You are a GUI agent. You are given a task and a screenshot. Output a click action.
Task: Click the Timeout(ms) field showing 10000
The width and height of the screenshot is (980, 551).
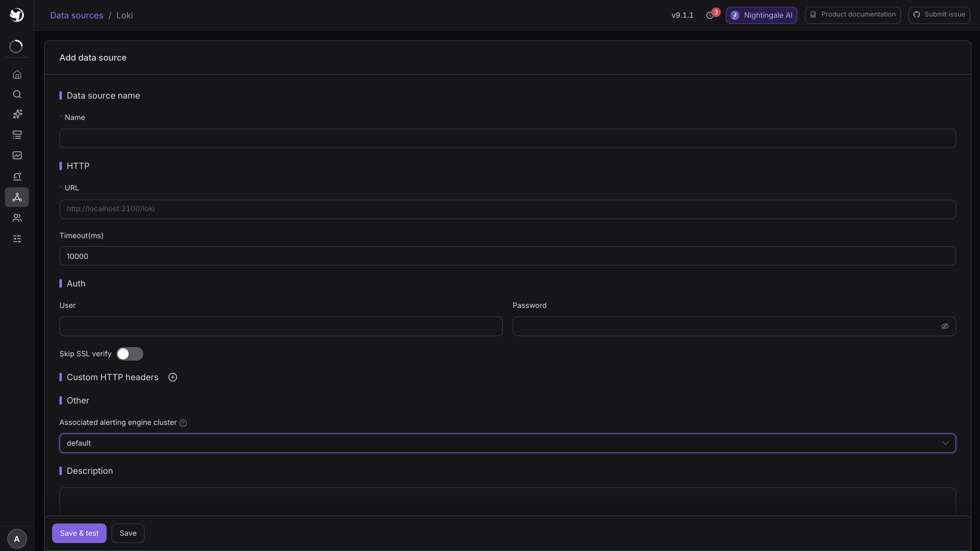507,256
